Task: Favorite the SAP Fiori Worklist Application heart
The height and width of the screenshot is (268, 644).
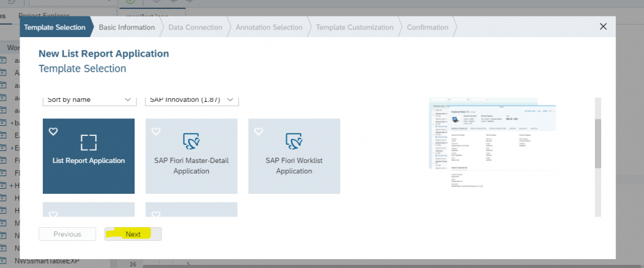Action: pos(258,131)
